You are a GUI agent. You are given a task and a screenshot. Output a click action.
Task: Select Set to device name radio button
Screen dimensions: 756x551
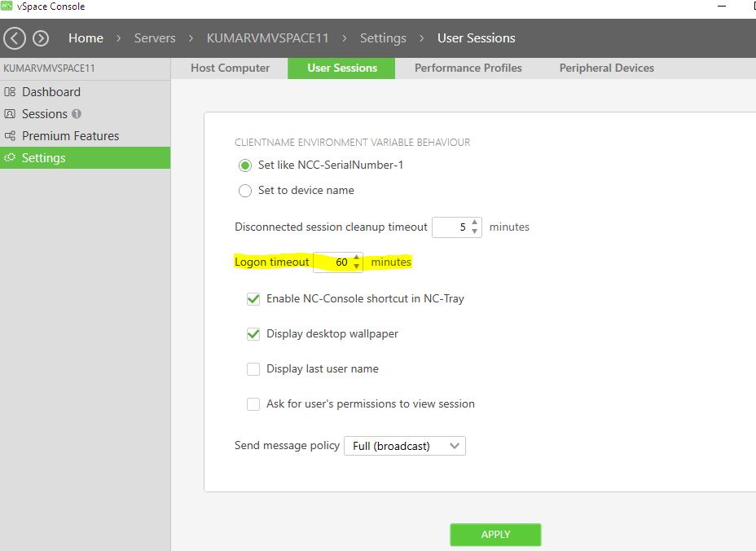[245, 191]
